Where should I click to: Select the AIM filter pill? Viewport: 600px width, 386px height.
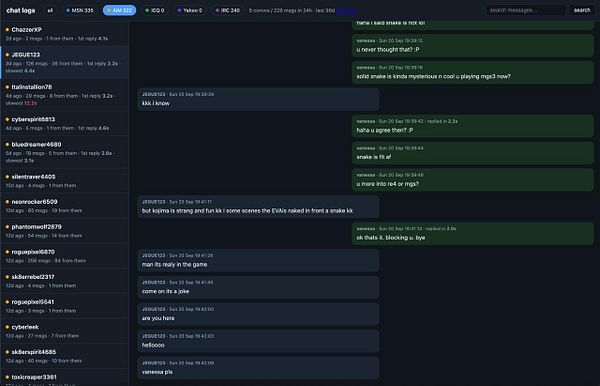pos(119,10)
